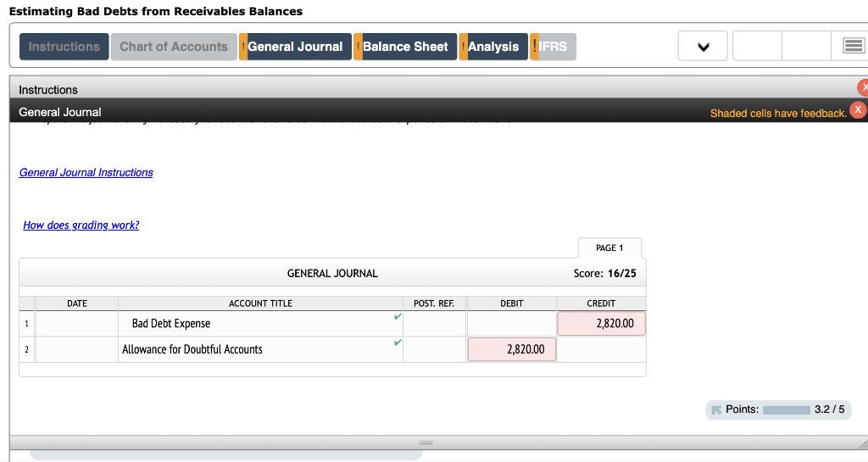The height and width of the screenshot is (462, 868).
Task: Open the General Journal tab
Action: point(295,47)
